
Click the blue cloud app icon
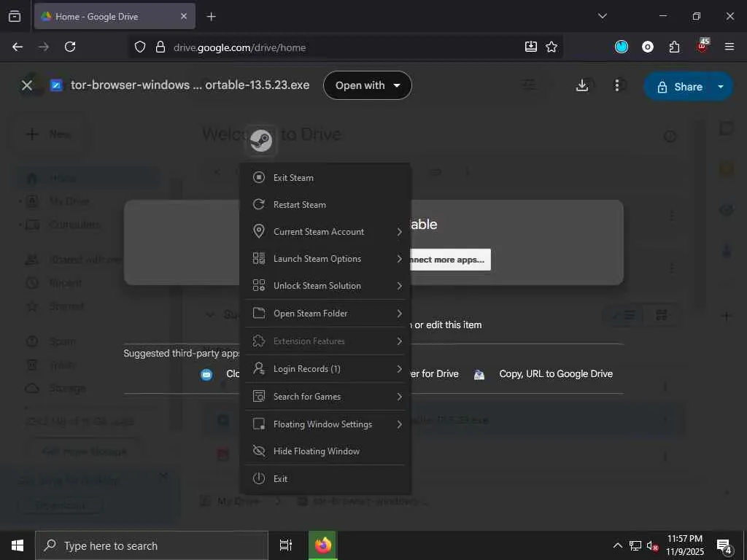206,375
